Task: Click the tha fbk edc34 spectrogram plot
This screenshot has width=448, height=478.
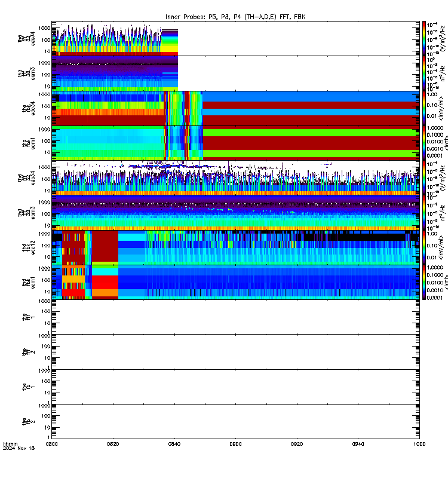Action: pyautogui.click(x=235, y=109)
